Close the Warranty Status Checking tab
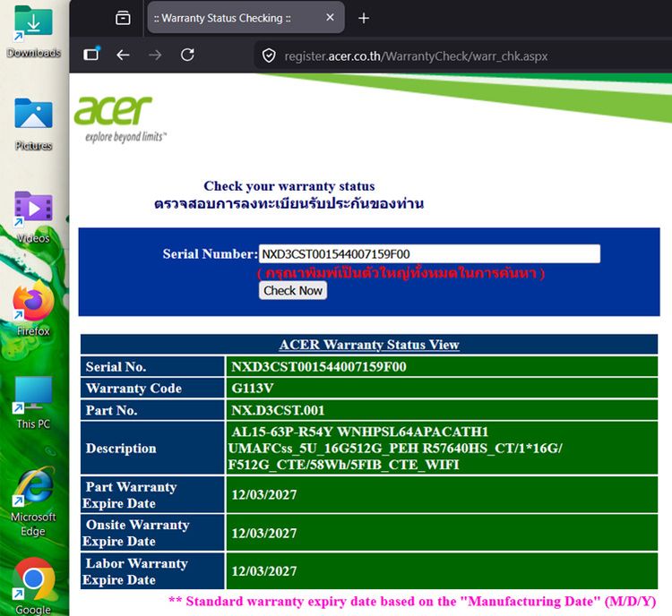 point(330,18)
